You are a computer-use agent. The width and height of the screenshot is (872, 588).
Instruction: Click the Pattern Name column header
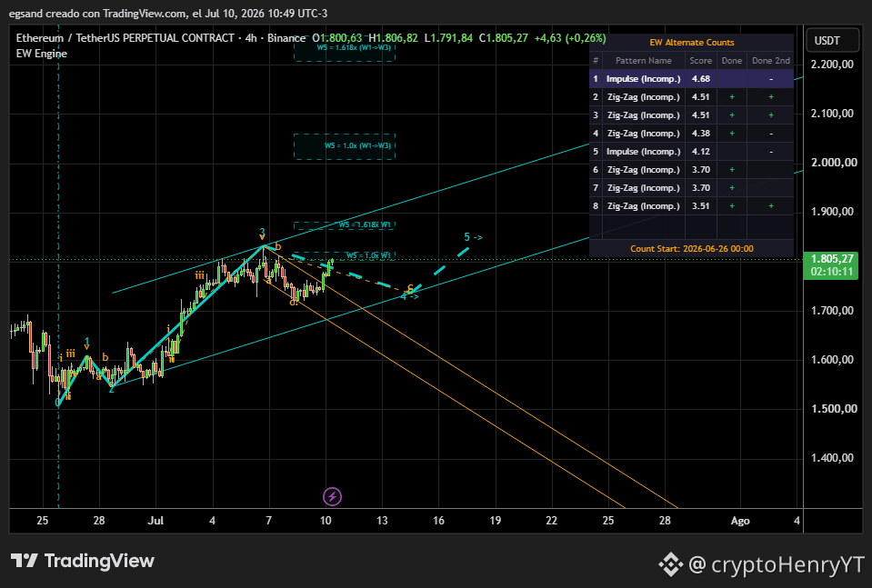(x=644, y=61)
